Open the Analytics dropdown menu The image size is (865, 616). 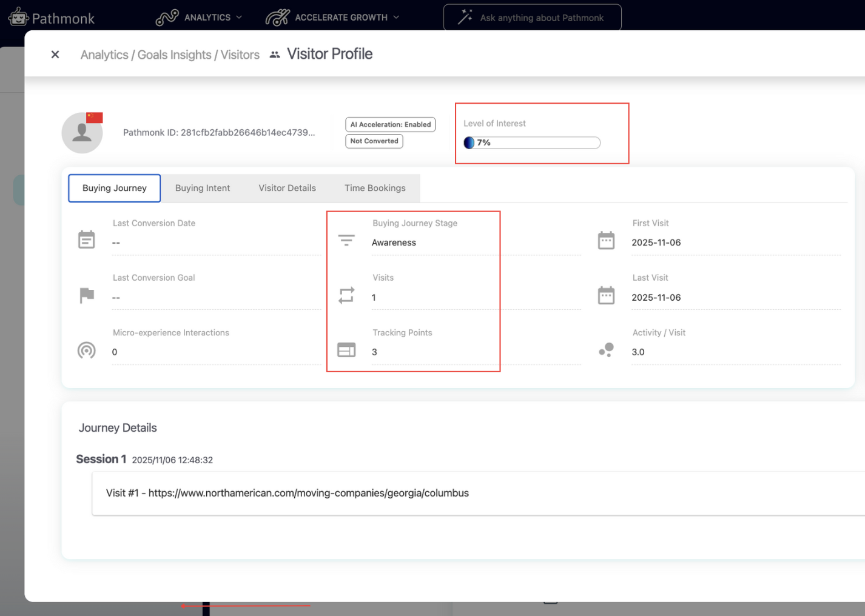pyautogui.click(x=213, y=18)
